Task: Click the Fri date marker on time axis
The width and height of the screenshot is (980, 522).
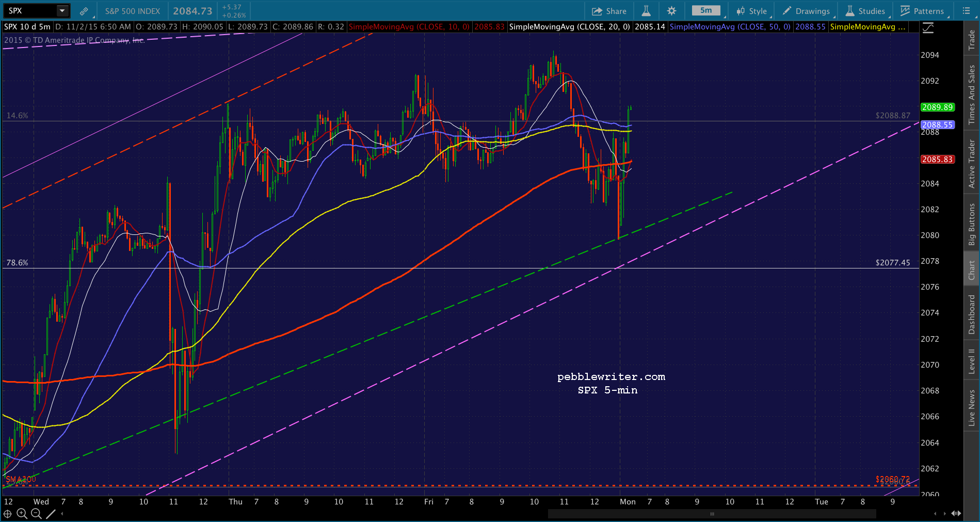Action: (429, 502)
